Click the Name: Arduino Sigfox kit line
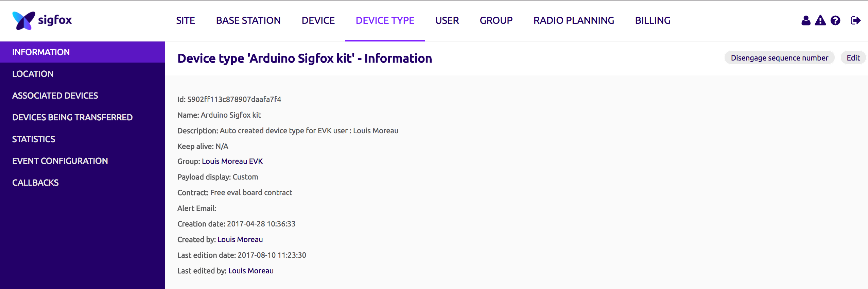 point(219,115)
